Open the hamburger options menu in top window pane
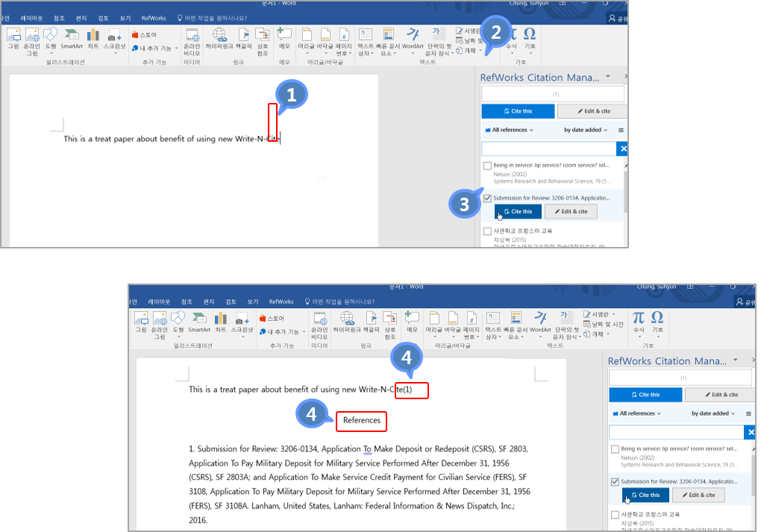 (x=621, y=130)
